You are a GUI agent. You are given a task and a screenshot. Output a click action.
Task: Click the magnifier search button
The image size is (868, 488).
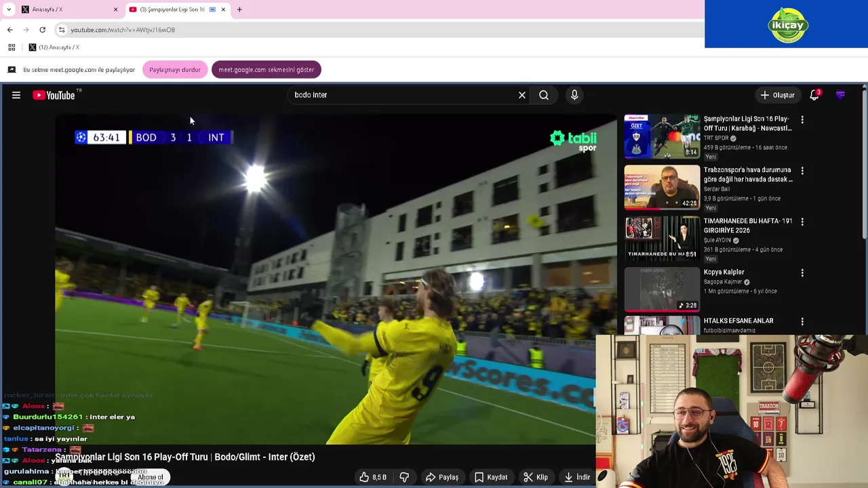point(544,96)
